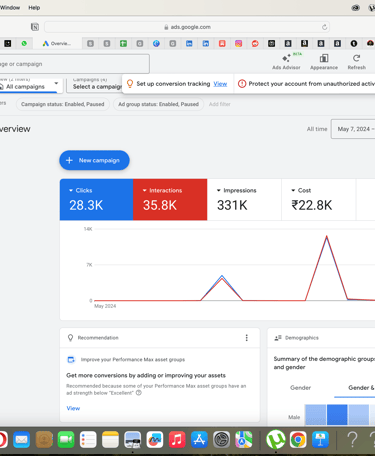Open Keynote from the Dock
This screenshot has width=375, height=456.
coord(320,440)
